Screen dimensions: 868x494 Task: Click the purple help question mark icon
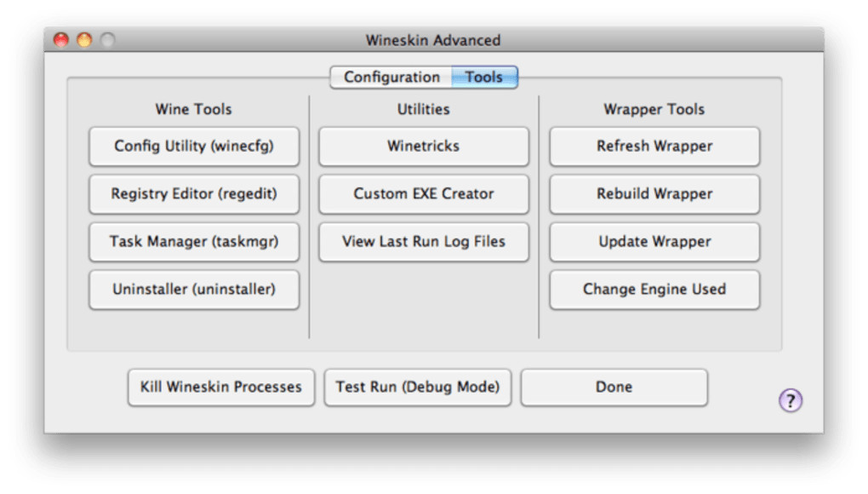791,400
